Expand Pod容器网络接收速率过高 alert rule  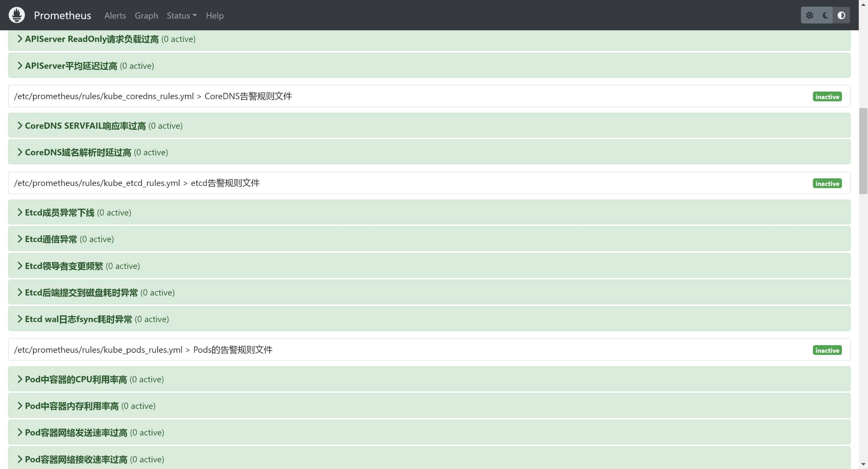pyautogui.click(x=76, y=459)
